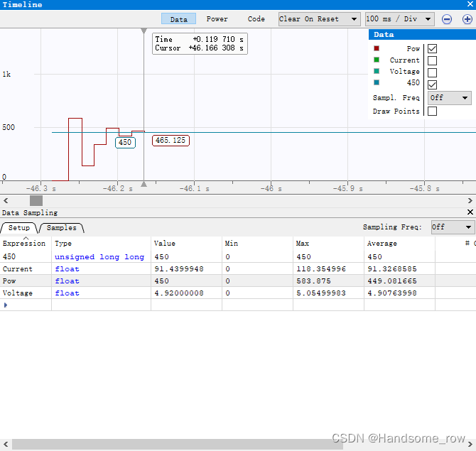Click the Max column header
Viewport: 476px width, 451px height.
pyautogui.click(x=328, y=243)
